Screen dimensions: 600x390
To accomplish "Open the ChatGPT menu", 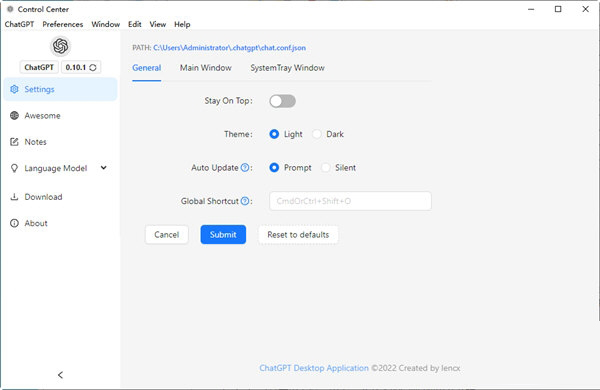I will (x=20, y=24).
